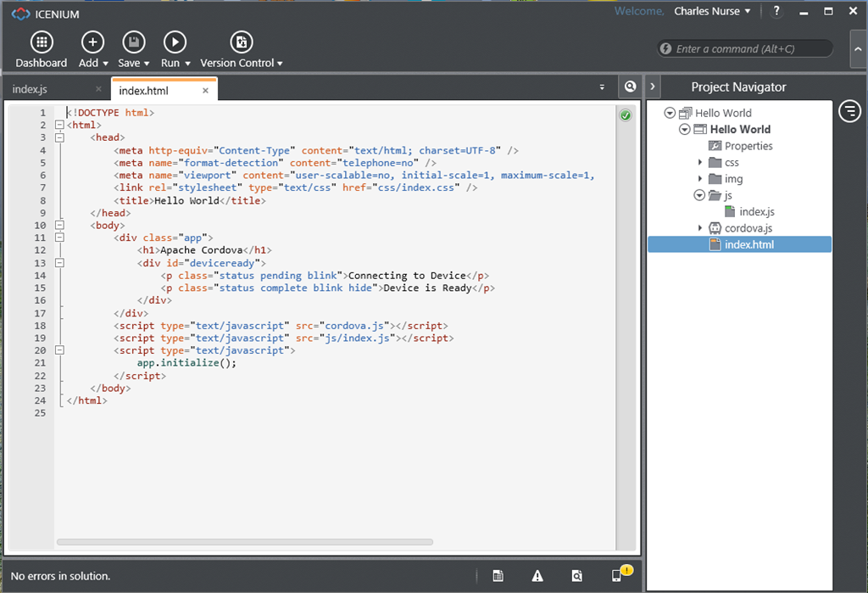Viewport: 868px width, 593px height.
Task: Click the Hello World solution icon
Action: point(685,113)
